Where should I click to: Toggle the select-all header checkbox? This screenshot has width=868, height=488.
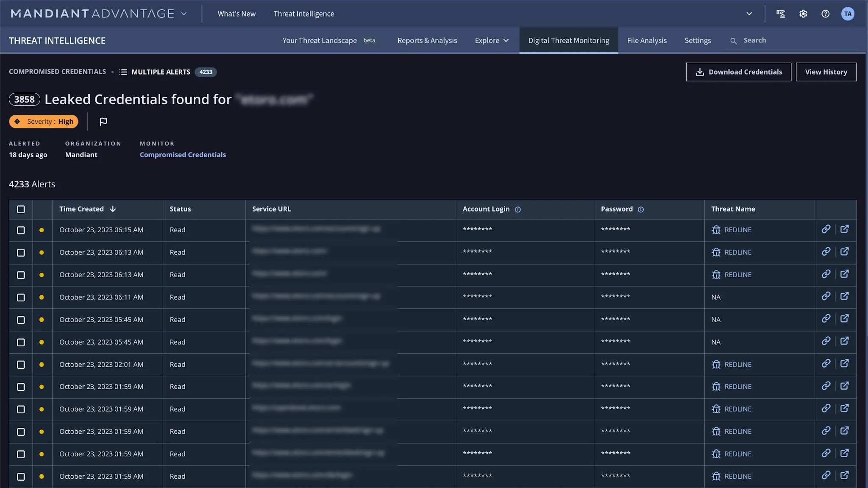click(x=21, y=209)
